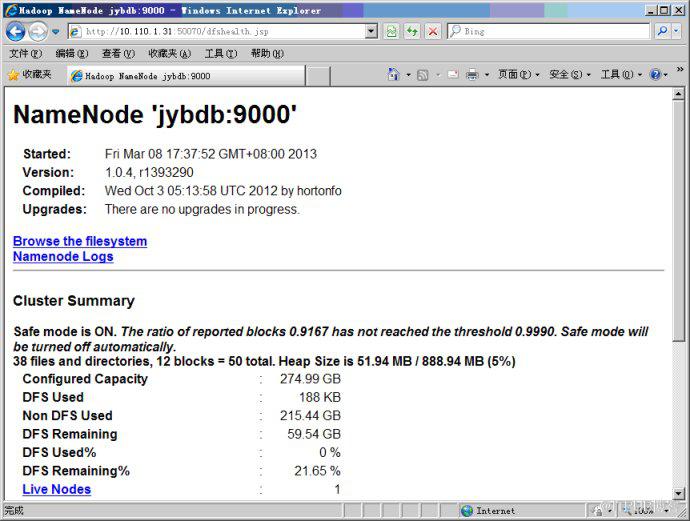Open the 文件(F) menu

(26, 54)
